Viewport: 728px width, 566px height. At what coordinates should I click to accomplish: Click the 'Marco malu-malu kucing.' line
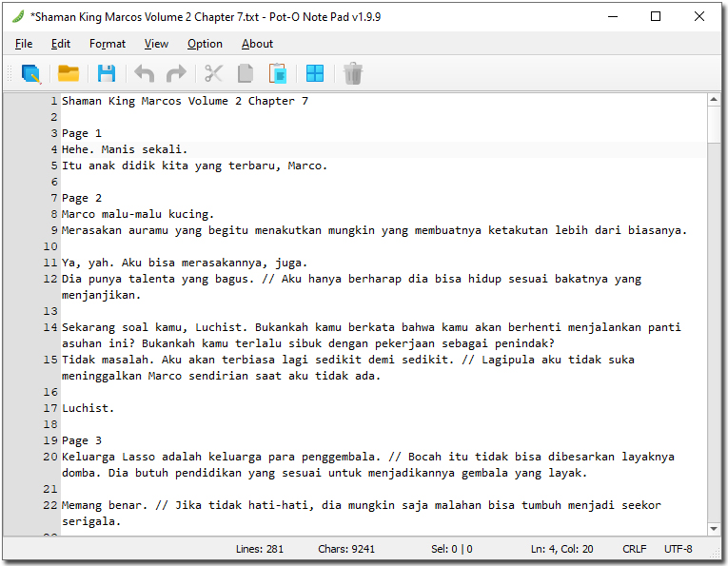click(138, 214)
